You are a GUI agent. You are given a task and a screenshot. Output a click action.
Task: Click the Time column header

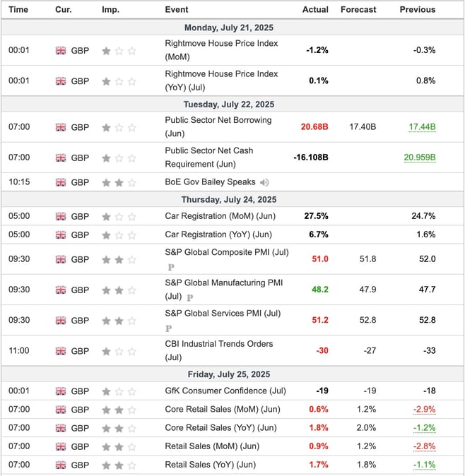18,10
